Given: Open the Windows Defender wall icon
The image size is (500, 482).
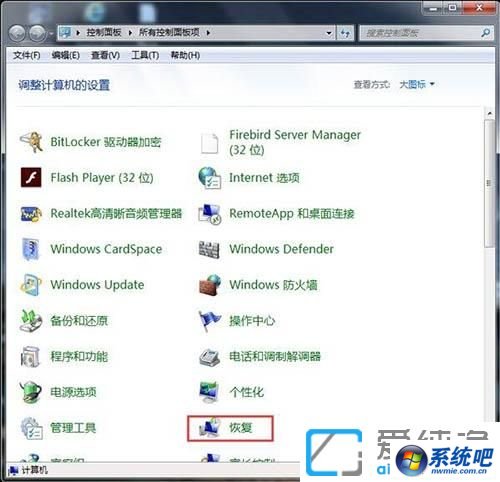Looking at the screenshot, I should tap(209, 249).
